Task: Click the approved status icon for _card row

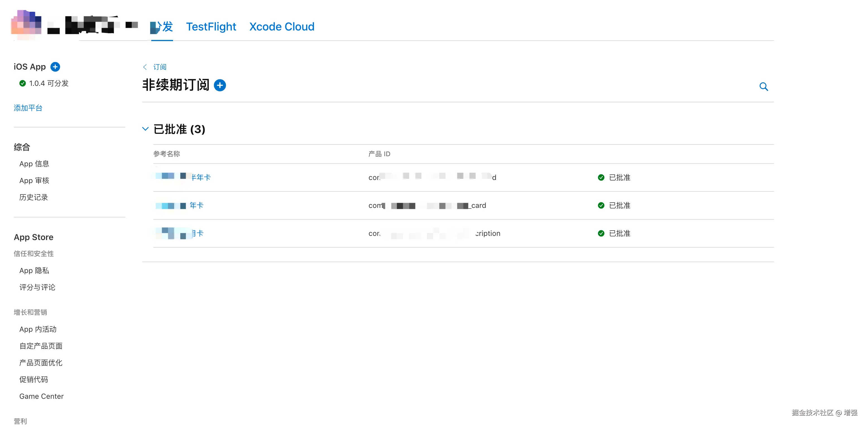Action: (601, 205)
